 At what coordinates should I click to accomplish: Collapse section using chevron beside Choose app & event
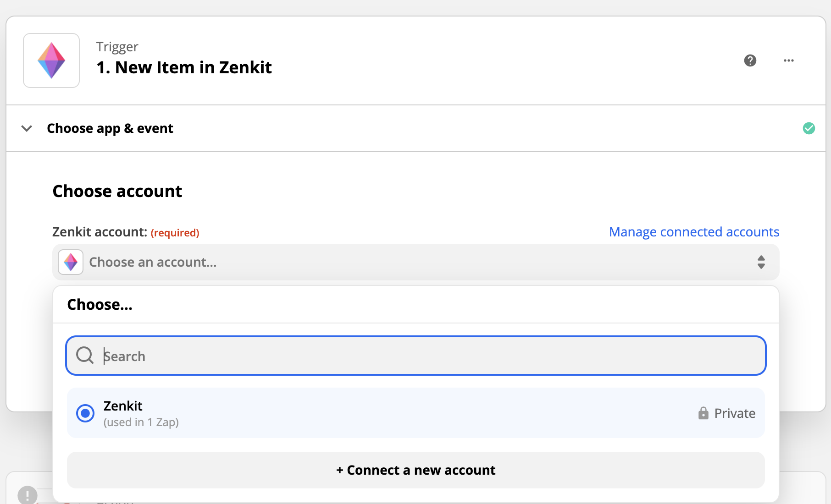point(27,128)
